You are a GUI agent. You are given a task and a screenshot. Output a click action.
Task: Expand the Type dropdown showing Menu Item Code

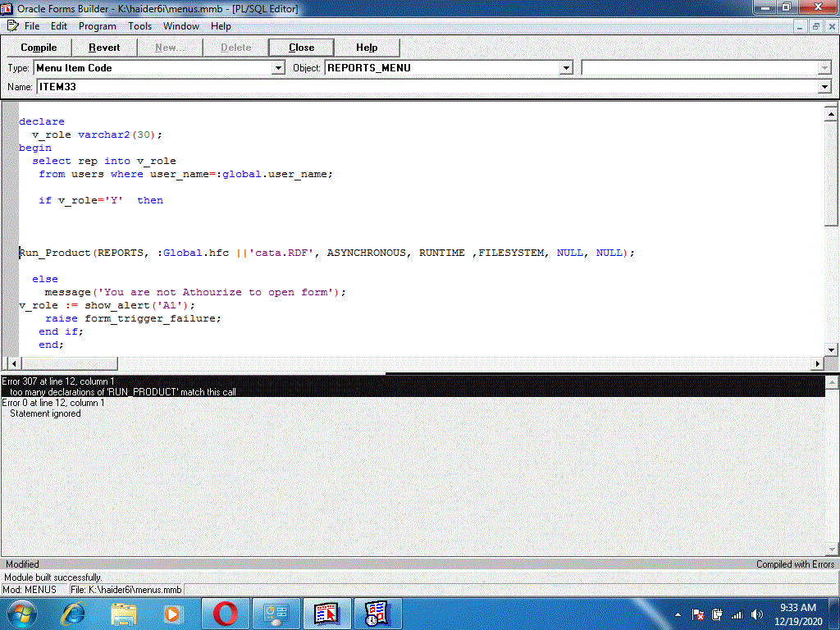pos(277,68)
